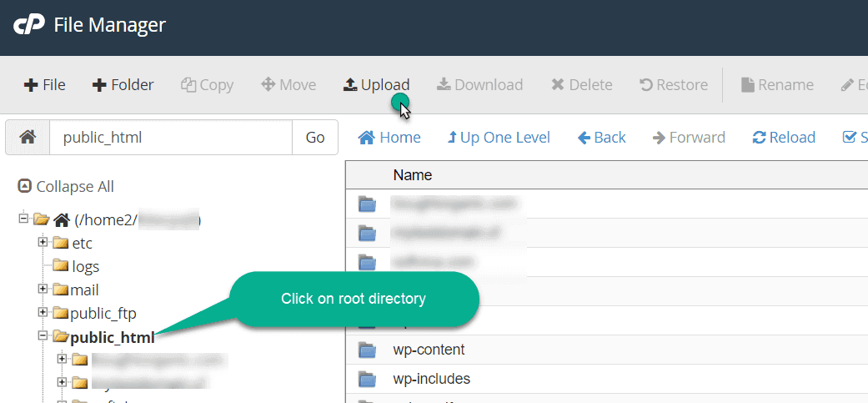Click the Download toolbar button
868x403 pixels.
pos(479,85)
